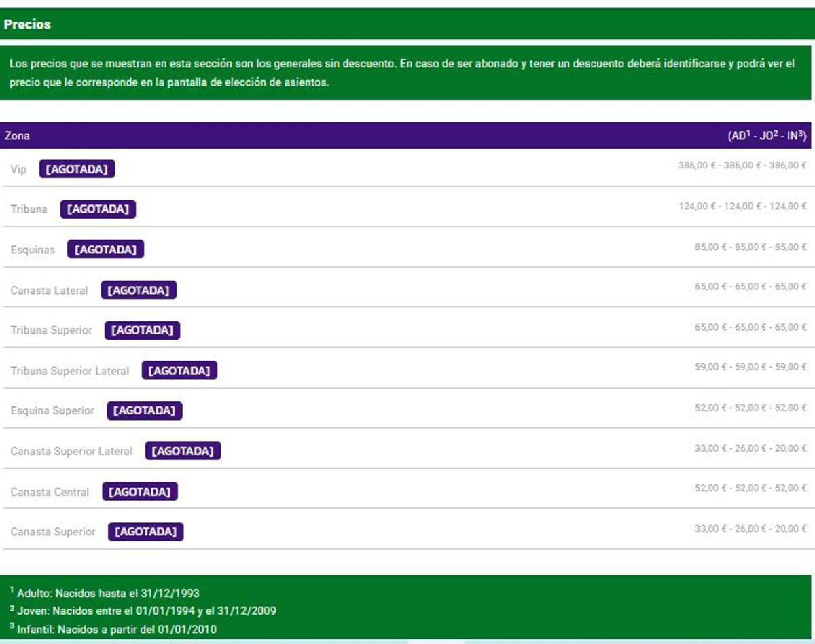
Task: Click the Adulto footnote about 31/12/1993
Action: point(105,593)
